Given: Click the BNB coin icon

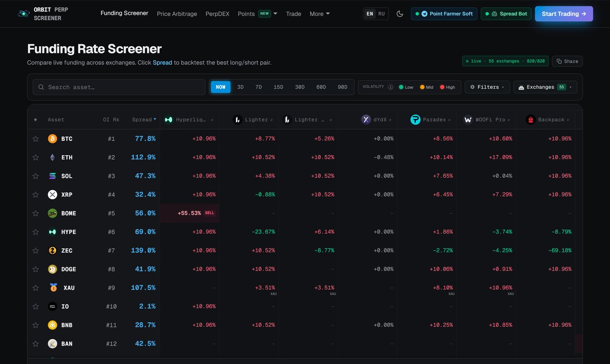Looking at the screenshot, I should [52, 325].
